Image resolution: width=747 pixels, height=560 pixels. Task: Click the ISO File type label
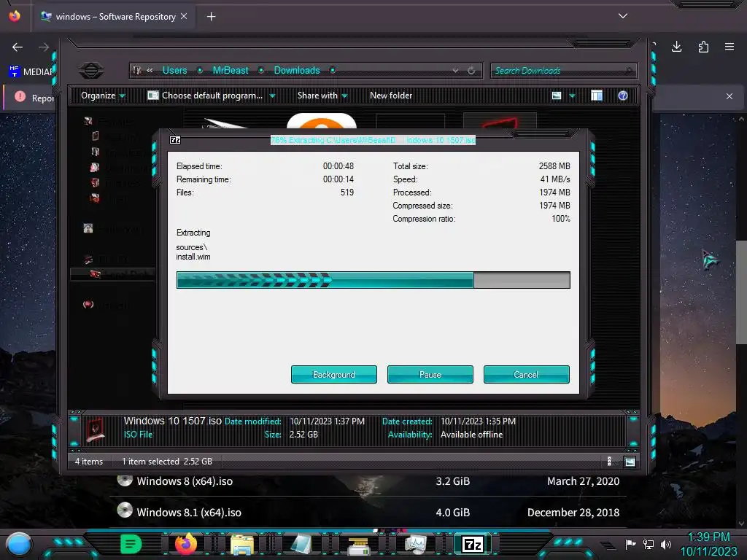click(x=138, y=435)
